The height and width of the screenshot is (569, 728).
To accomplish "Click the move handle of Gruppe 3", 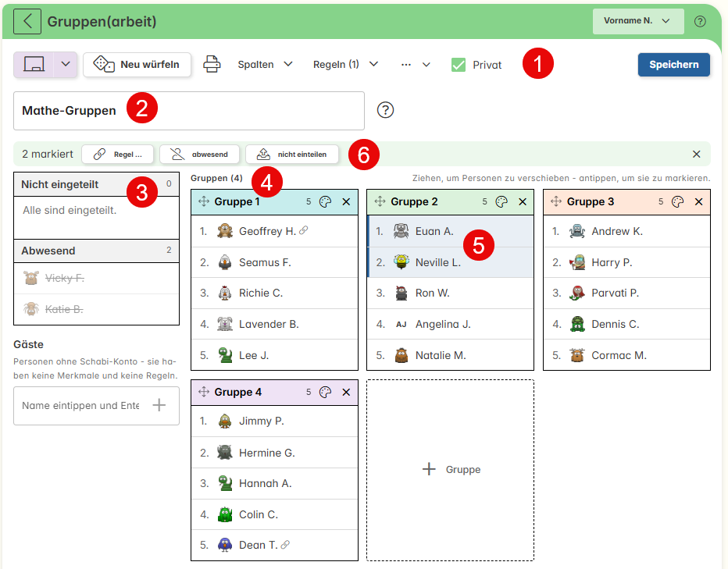I will tap(556, 201).
